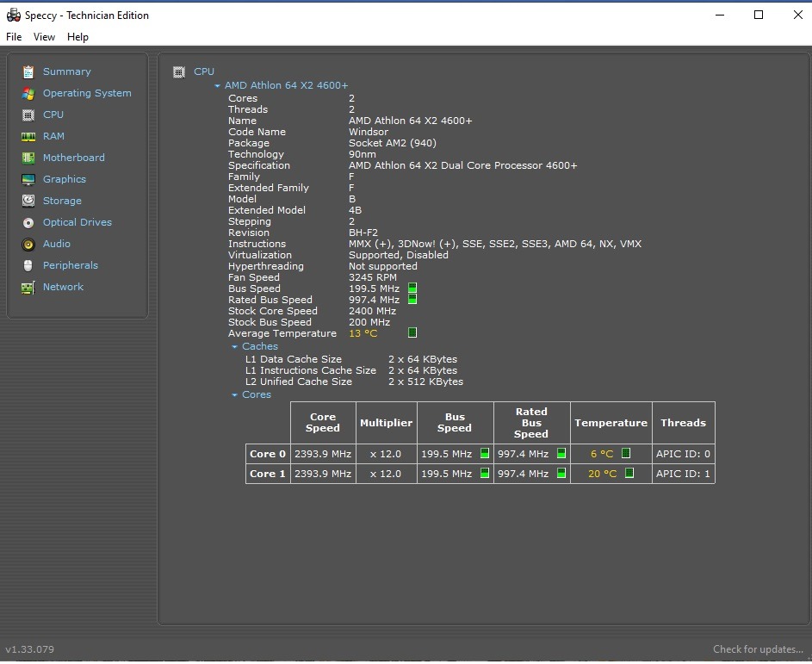The height and width of the screenshot is (664, 812).
Task: Click Core 1 Bus Speed graph icon
Action: pyautogui.click(x=485, y=473)
